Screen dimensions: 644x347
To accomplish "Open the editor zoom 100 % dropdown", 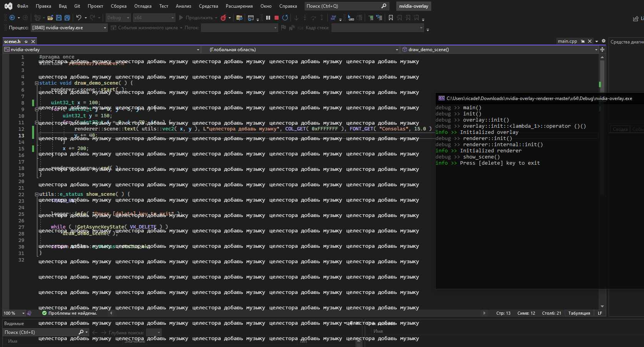I will coord(23,313).
